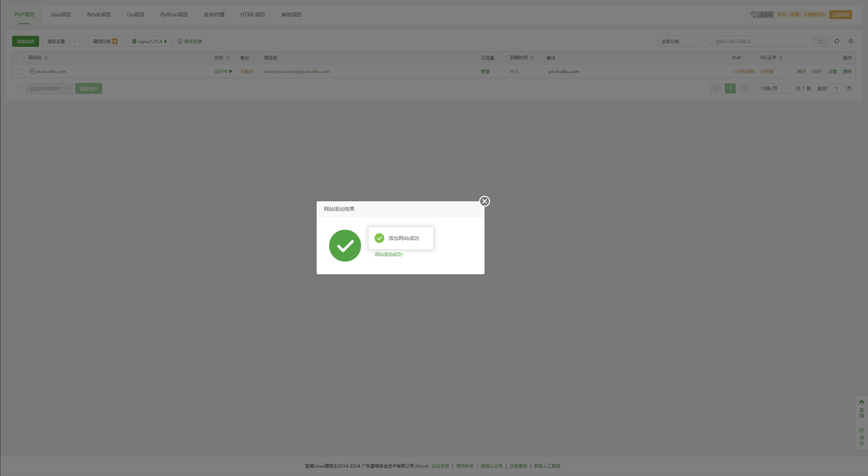
Task: Open 客服 support sidebar icon
Action: pos(861,409)
